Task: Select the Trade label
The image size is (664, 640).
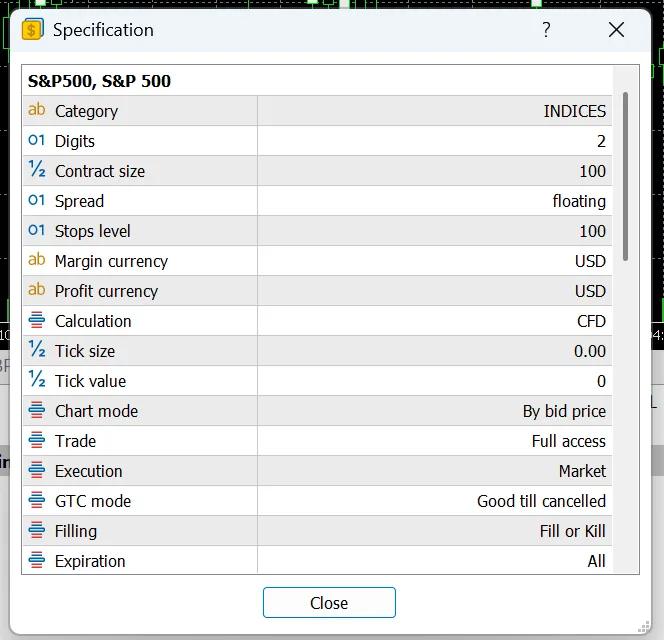Action: (75, 441)
